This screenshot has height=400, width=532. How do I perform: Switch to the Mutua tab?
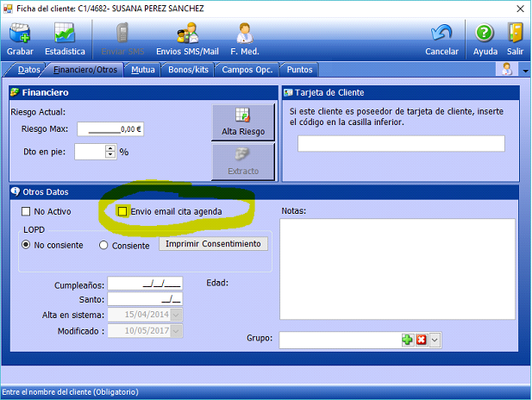142,70
